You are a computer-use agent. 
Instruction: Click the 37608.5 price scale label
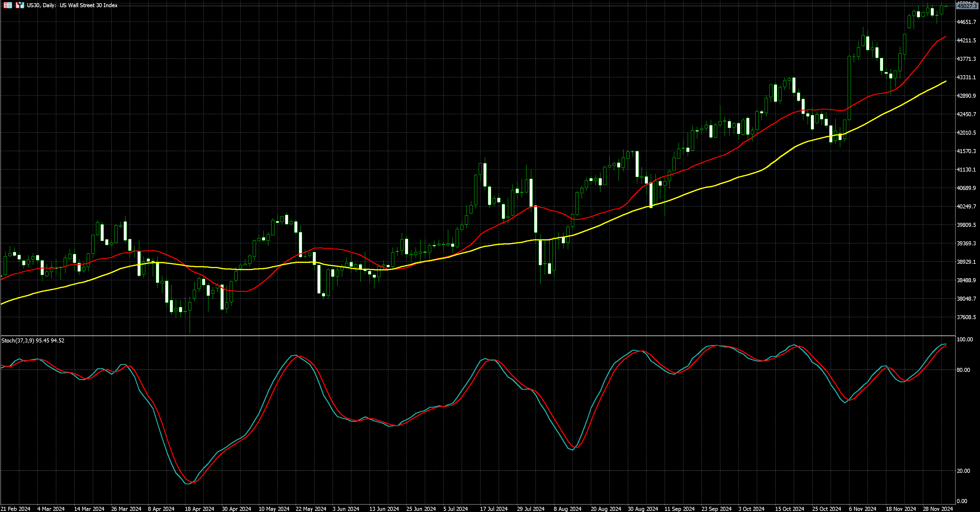pos(966,317)
